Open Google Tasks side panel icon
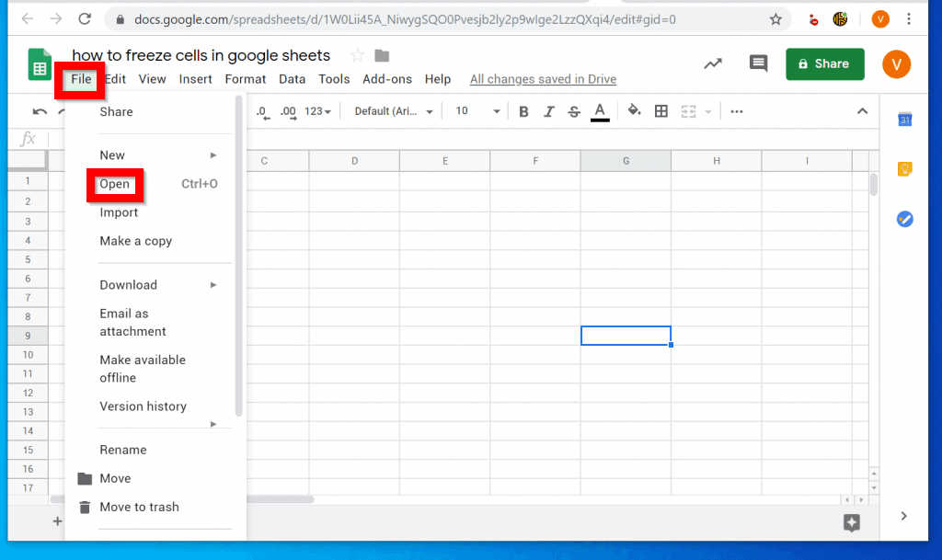Screen dimensions: 942x560 pyautogui.click(x=905, y=219)
